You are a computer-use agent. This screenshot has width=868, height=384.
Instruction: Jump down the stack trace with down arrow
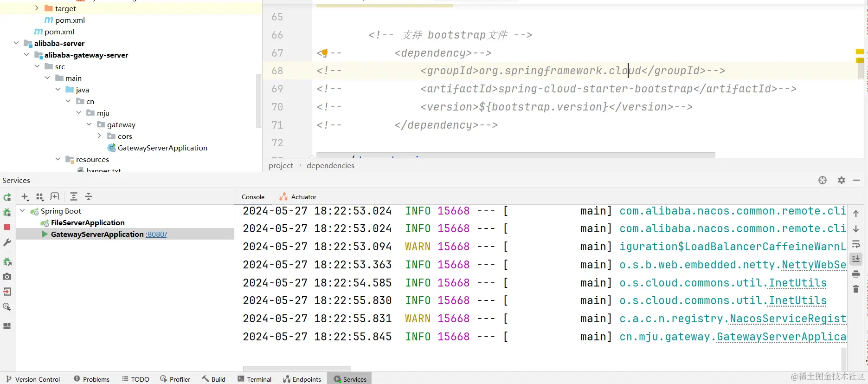[x=856, y=229]
